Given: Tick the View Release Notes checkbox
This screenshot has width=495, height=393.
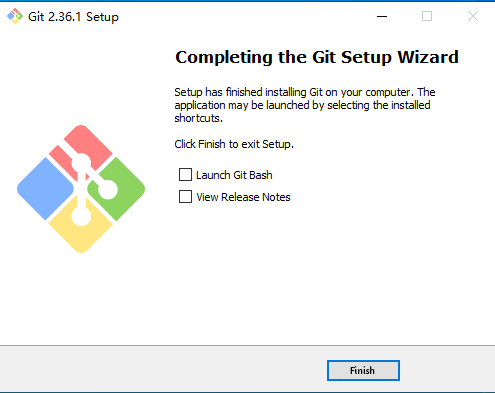Looking at the screenshot, I should point(185,197).
